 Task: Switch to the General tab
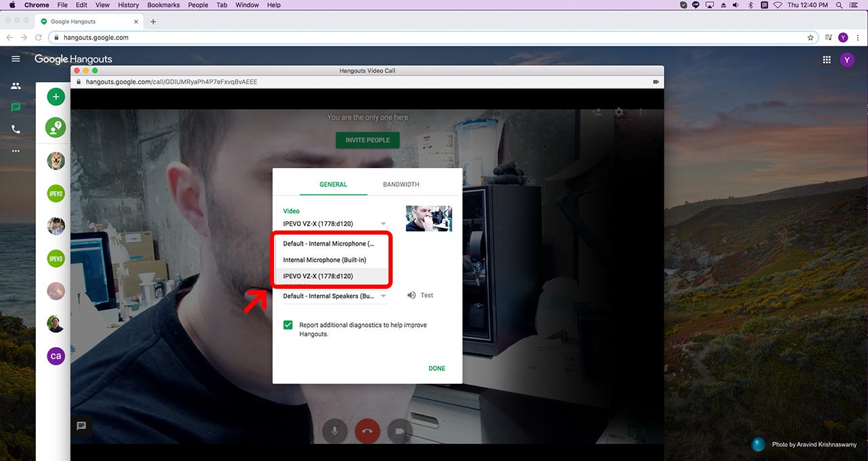[333, 184]
